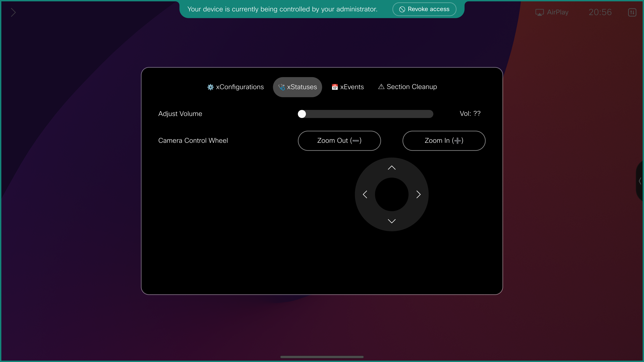
Task: Click the 20:56 clock display
Action: [x=600, y=12]
